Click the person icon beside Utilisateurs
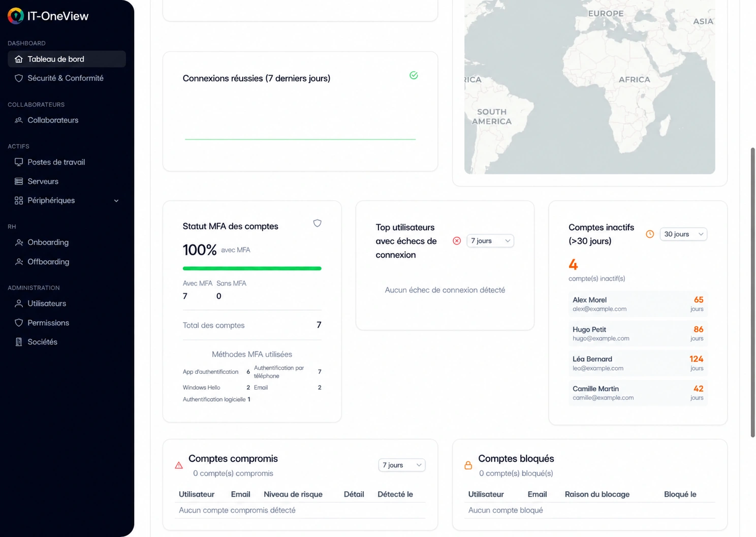 pyautogui.click(x=19, y=303)
